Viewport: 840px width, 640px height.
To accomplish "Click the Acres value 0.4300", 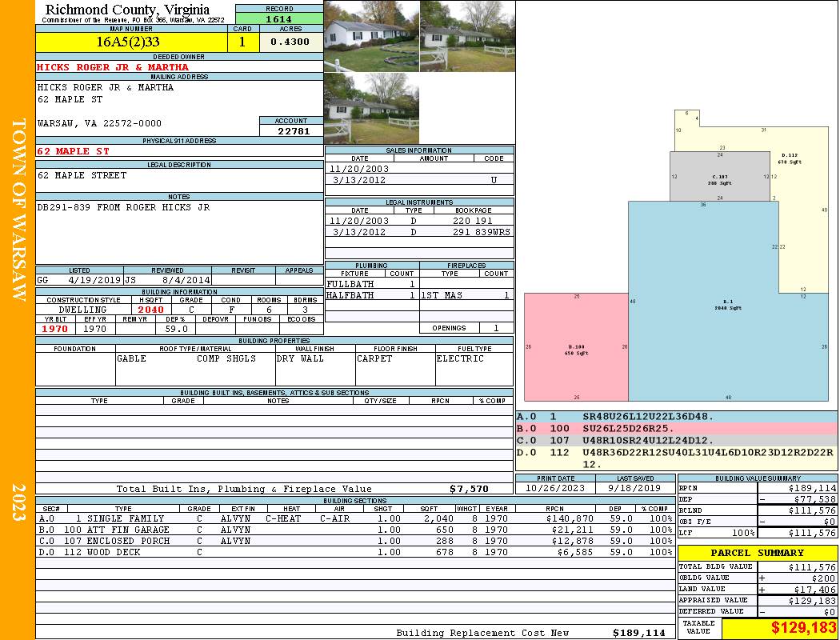I will 290,42.
